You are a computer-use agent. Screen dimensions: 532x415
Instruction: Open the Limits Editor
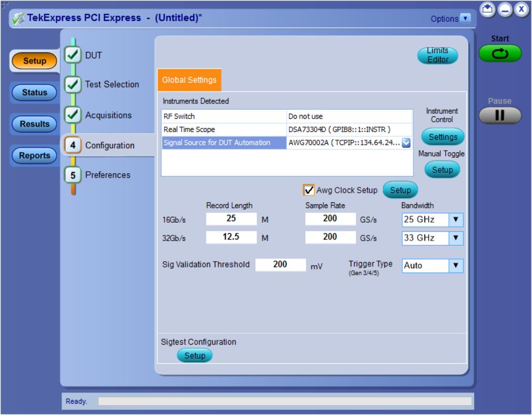click(437, 55)
